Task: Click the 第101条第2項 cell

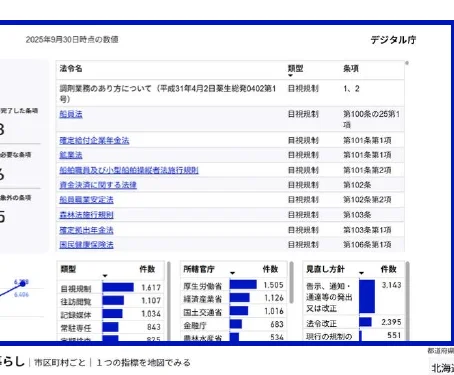Action: 367,170
